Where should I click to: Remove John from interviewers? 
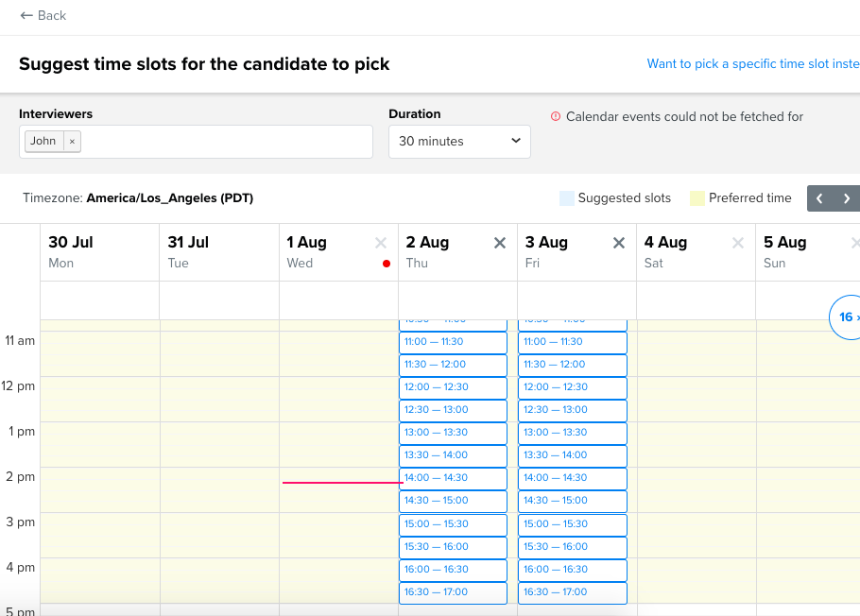click(x=72, y=142)
